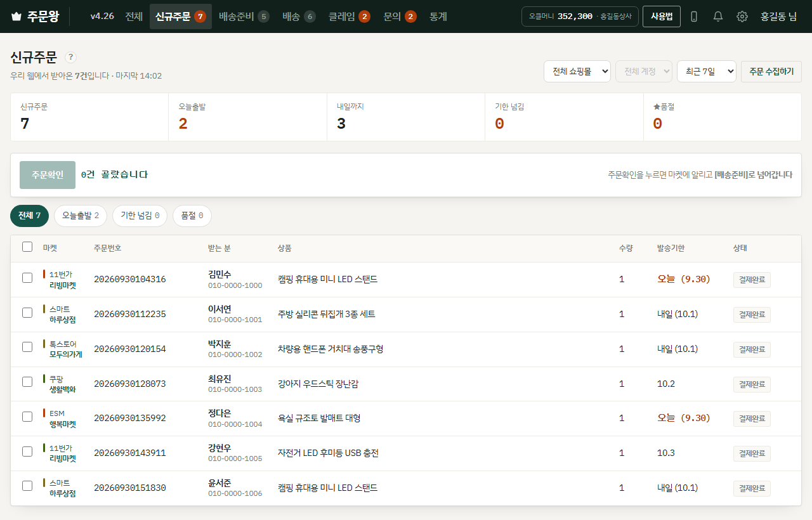
Task: Open the 홍길동 님 user menu
Action: click(779, 16)
